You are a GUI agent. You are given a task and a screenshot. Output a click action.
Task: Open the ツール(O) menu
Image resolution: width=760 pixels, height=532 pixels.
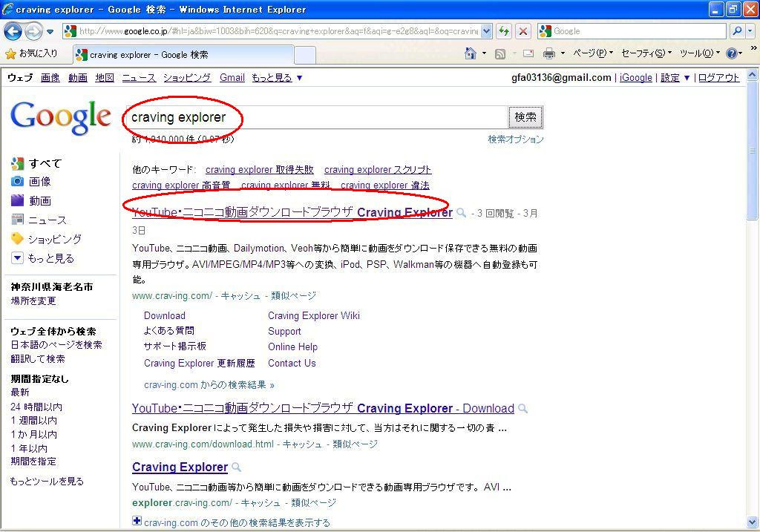tap(700, 53)
